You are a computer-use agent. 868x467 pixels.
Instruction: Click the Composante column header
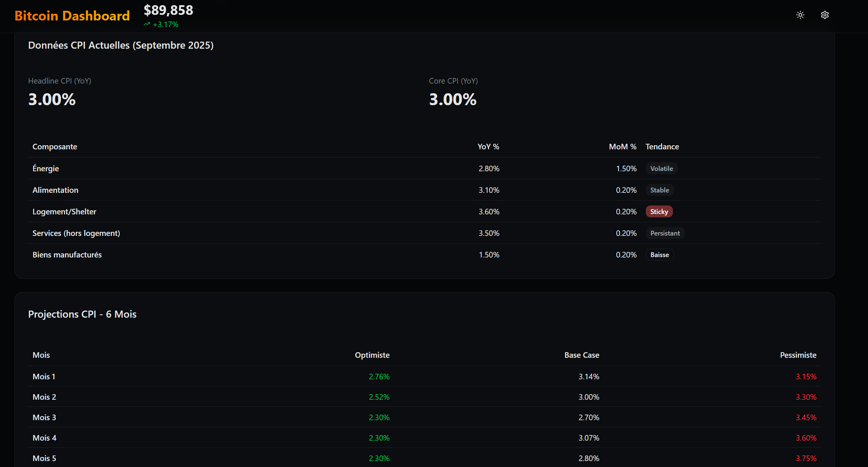coord(55,146)
